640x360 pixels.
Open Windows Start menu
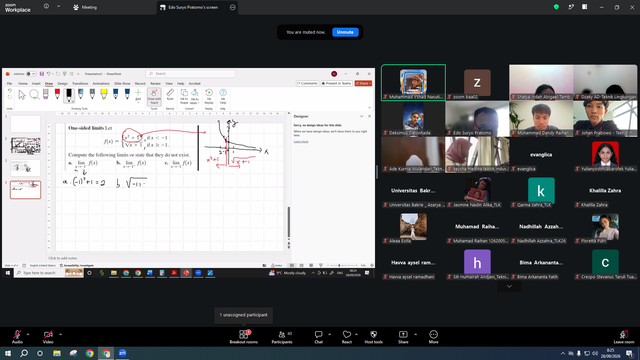(8, 353)
